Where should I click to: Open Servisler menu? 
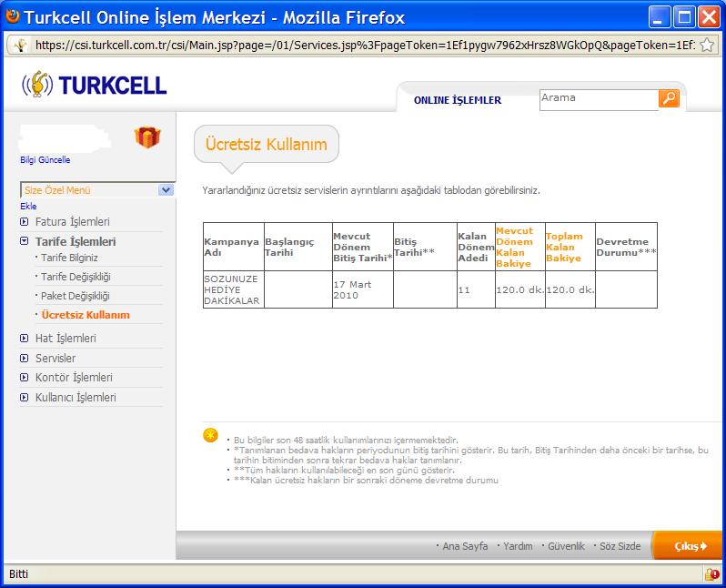click(x=55, y=359)
